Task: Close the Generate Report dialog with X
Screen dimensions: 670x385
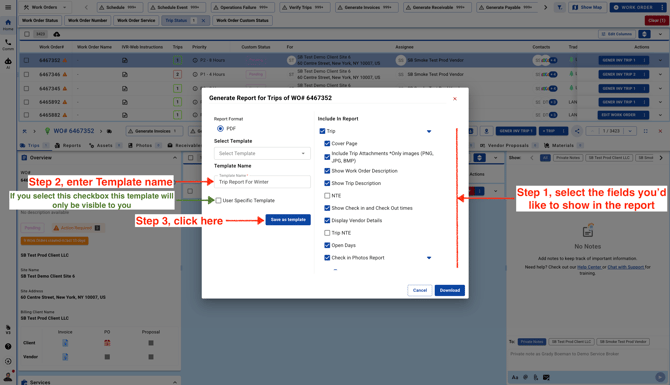Action: coord(455,99)
